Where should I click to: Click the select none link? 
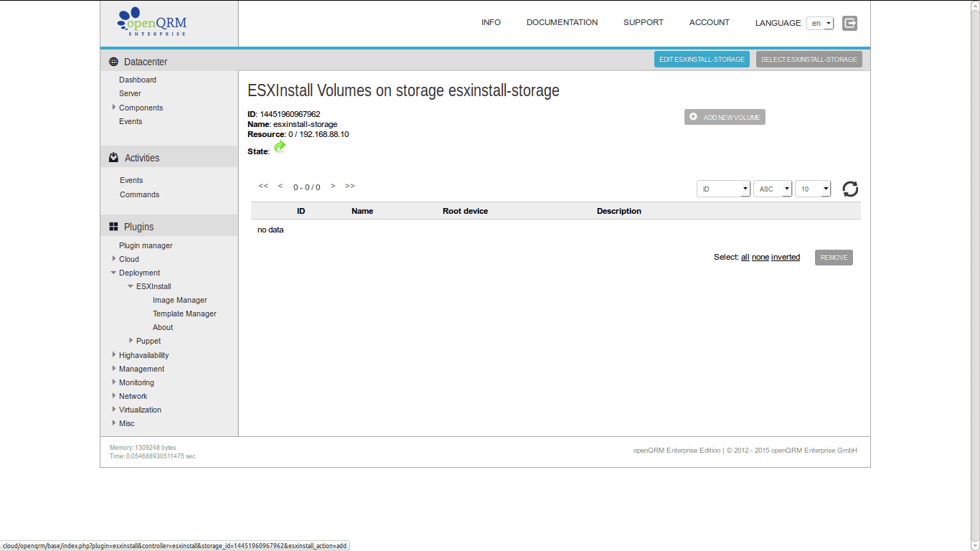point(760,258)
